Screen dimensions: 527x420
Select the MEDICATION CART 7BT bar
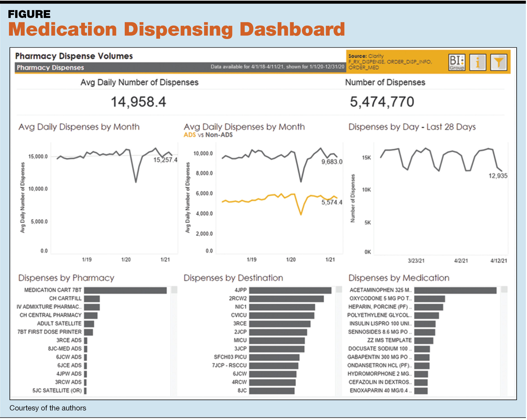pos(125,290)
